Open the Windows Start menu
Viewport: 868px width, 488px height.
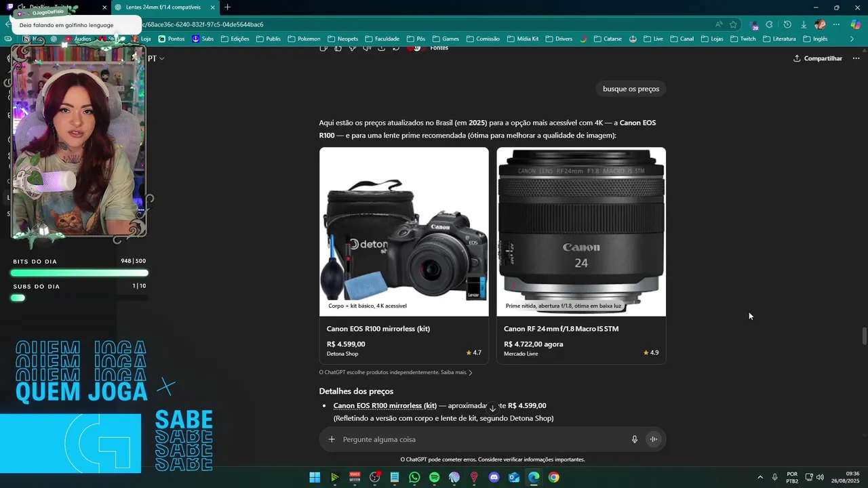click(x=315, y=477)
